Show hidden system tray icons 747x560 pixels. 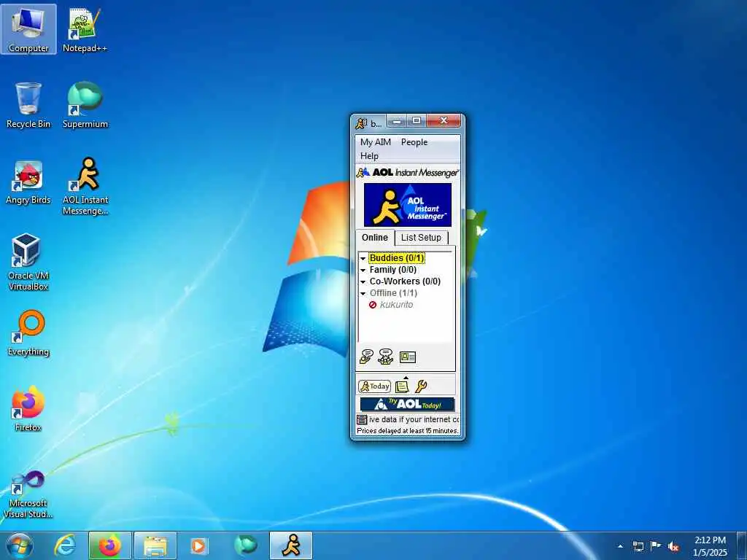click(620, 546)
